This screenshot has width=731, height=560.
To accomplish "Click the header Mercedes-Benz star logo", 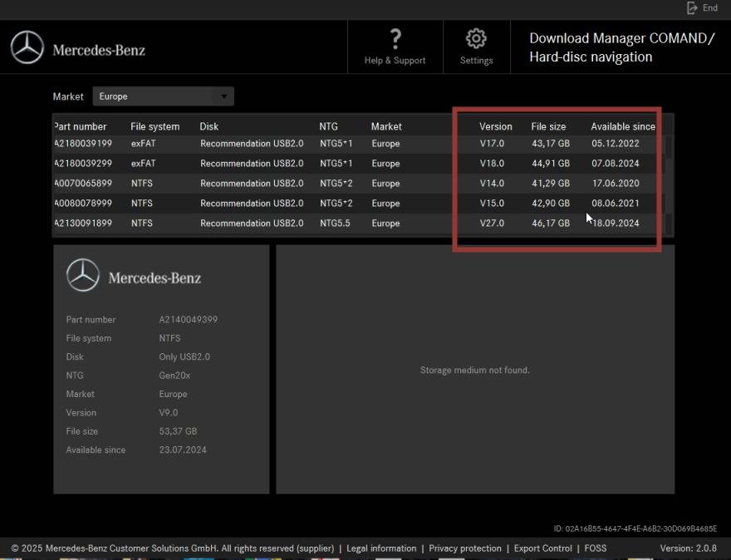I will click(27, 47).
